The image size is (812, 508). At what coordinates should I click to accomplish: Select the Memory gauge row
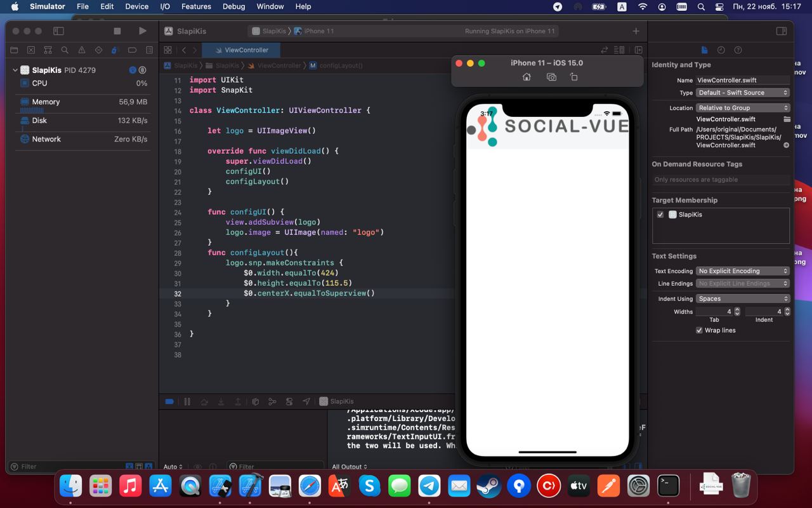(83, 104)
